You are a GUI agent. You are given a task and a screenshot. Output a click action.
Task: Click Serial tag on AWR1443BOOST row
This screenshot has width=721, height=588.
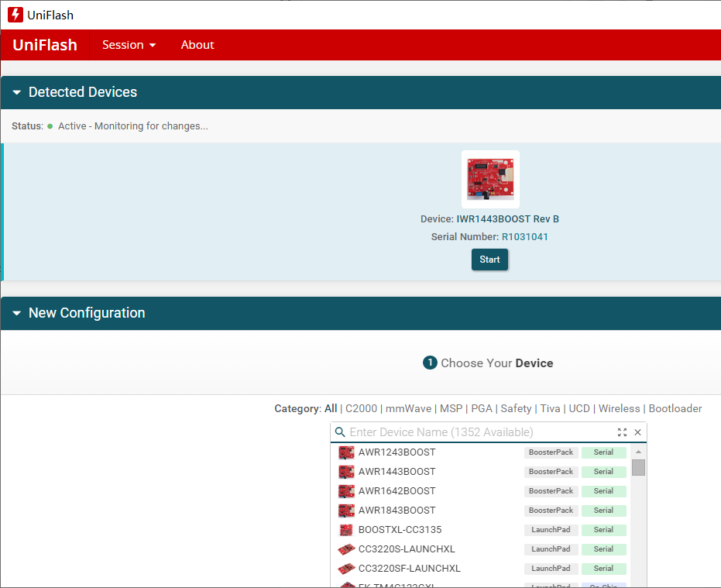(603, 472)
